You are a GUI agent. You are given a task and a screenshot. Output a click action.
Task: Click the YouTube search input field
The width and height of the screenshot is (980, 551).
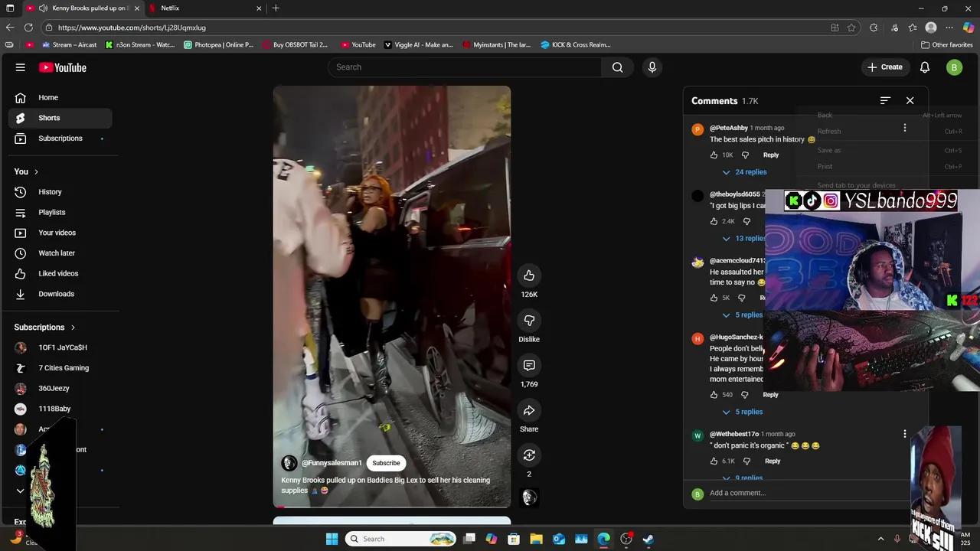[465, 67]
